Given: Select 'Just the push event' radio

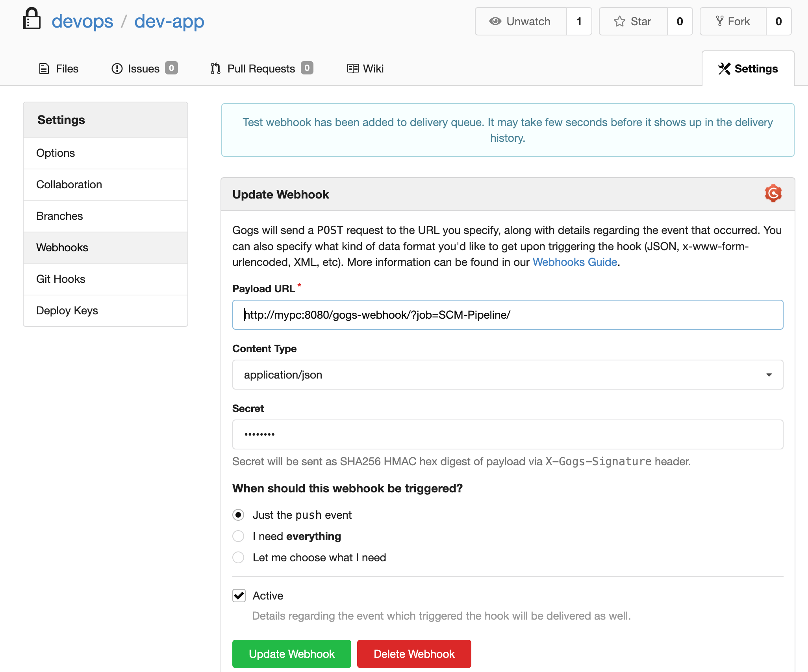Looking at the screenshot, I should pos(238,515).
